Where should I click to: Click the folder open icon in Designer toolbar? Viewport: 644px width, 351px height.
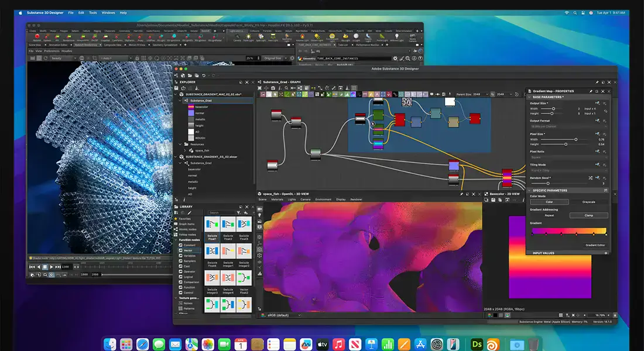coord(190,75)
